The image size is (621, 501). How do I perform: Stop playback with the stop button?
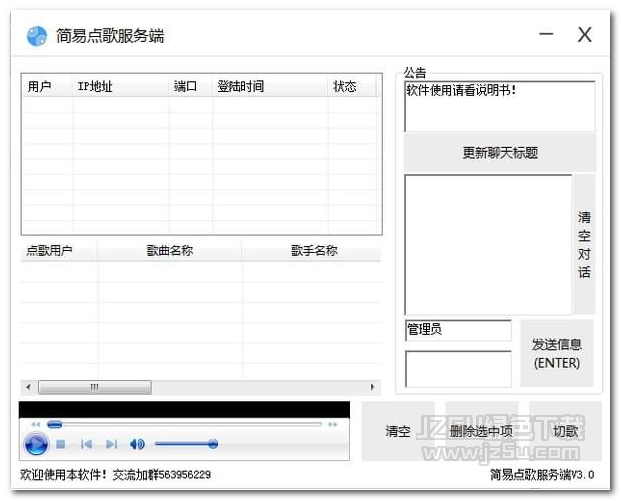(x=61, y=444)
